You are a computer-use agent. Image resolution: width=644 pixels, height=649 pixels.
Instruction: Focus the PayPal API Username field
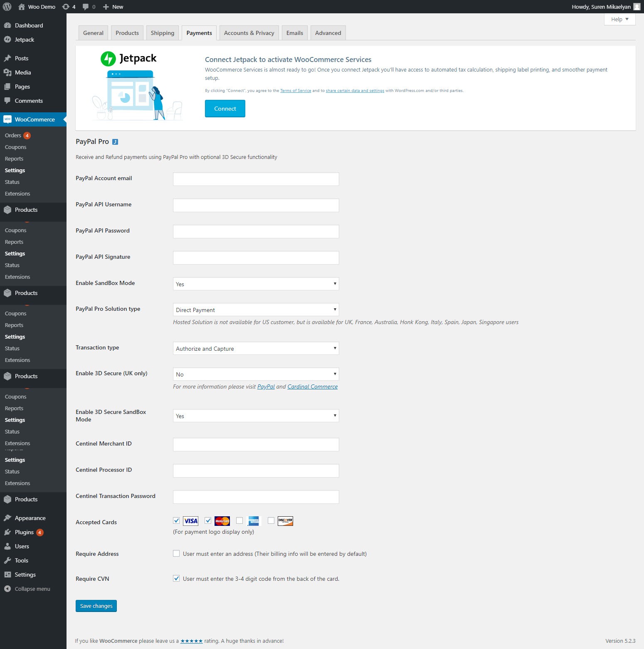pyautogui.click(x=256, y=205)
